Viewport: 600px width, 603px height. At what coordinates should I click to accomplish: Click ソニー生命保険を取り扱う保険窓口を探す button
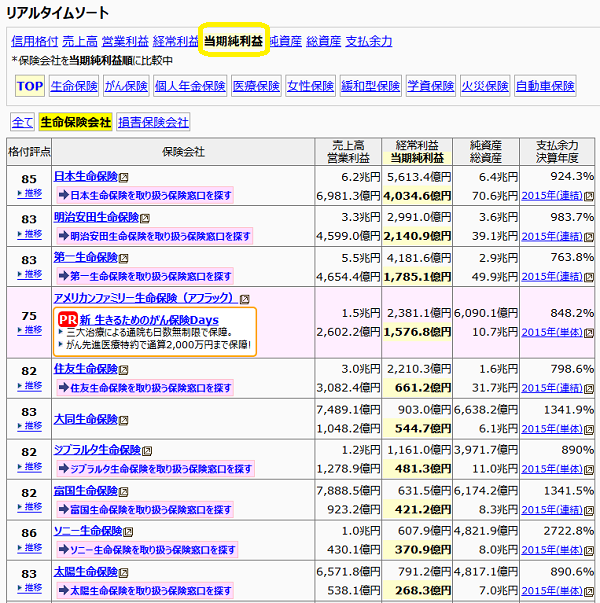click(147, 550)
